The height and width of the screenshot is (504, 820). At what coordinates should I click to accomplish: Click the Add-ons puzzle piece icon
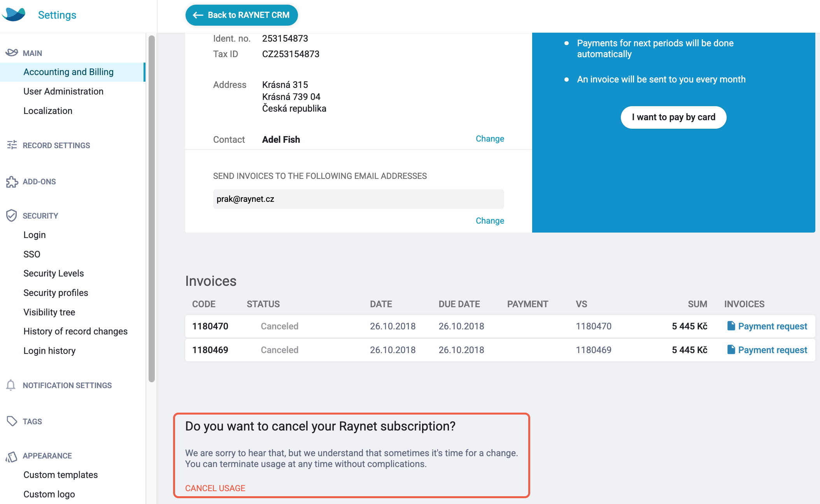click(x=12, y=182)
